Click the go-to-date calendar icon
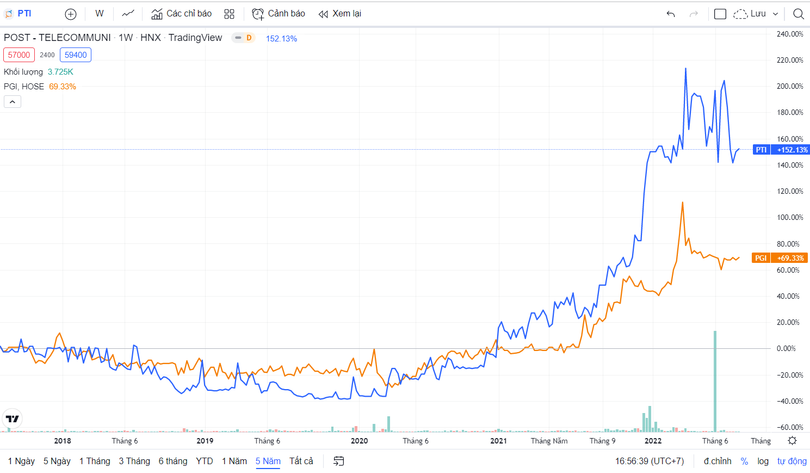Viewport: 810px width, 473px height. point(339,461)
